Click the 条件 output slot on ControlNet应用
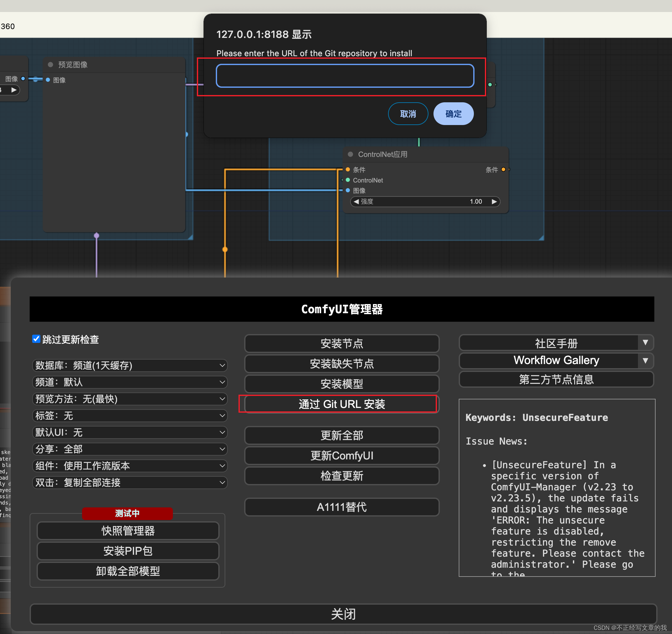The image size is (672, 634). coord(503,170)
